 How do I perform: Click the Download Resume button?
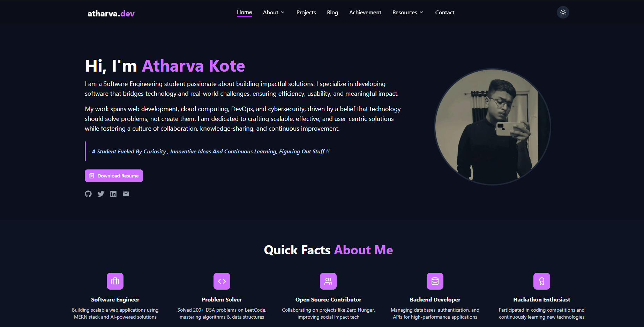tap(114, 176)
